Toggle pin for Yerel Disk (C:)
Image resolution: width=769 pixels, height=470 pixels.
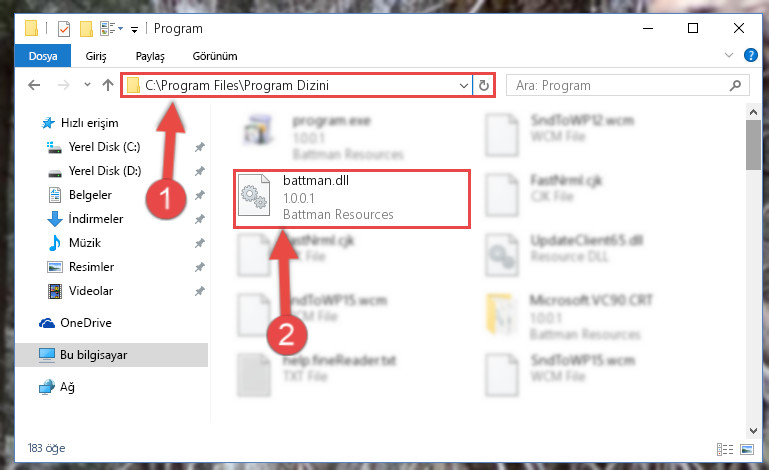coord(200,147)
